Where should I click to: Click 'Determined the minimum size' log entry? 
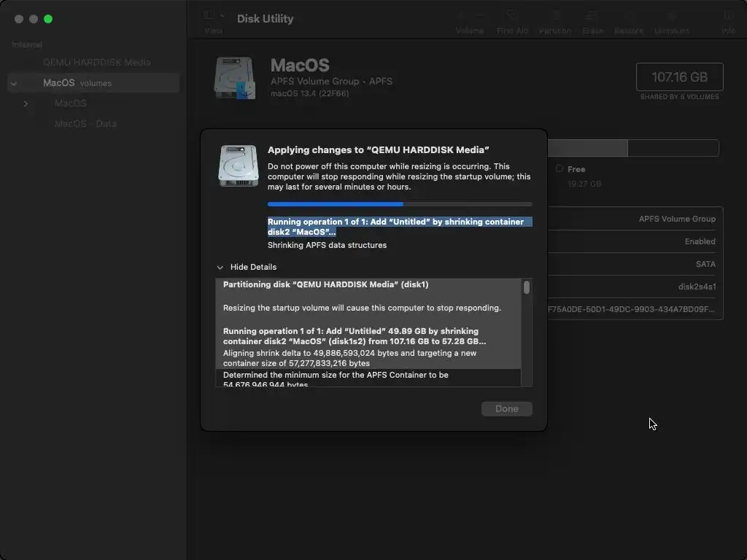pos(336,379)
